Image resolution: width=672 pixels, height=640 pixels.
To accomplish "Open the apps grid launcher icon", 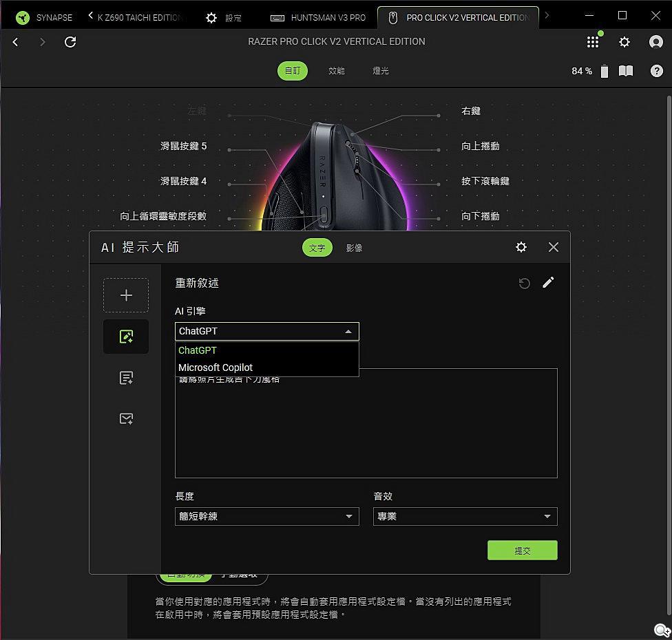I will 593,42.
